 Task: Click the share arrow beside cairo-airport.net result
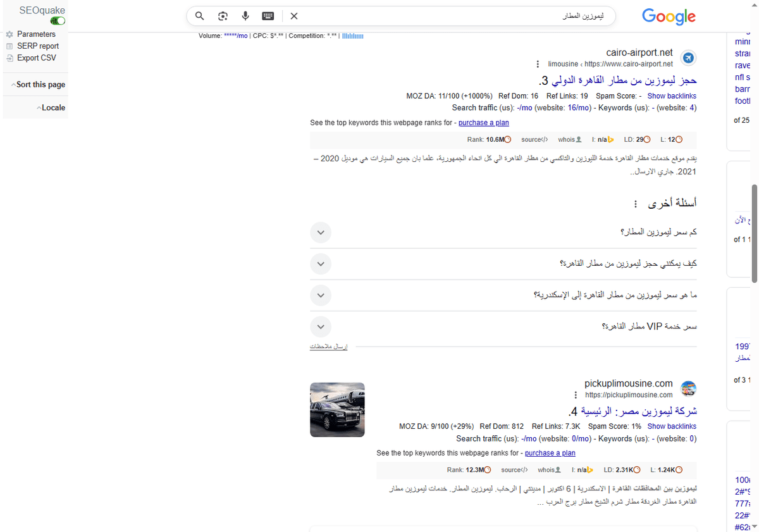point(688,57)
